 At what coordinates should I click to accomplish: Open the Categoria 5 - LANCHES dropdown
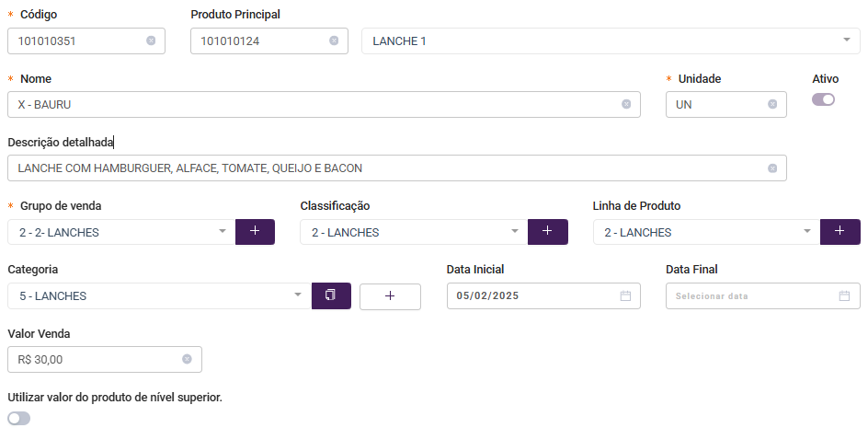point(159,295)
